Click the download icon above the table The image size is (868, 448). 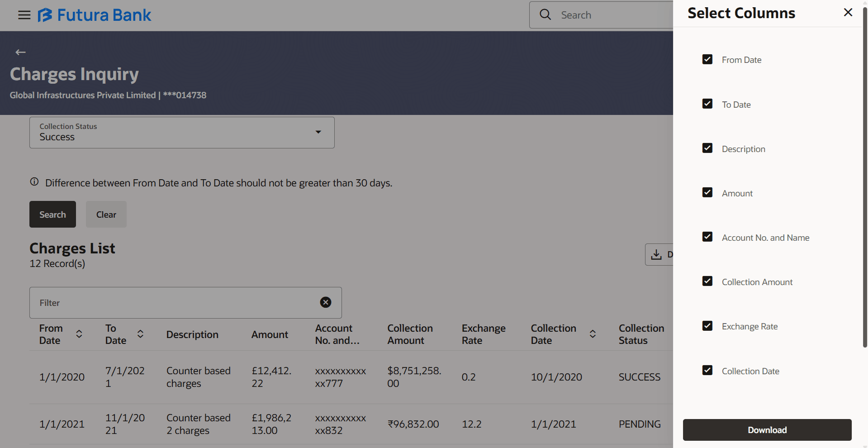point(656,255)
